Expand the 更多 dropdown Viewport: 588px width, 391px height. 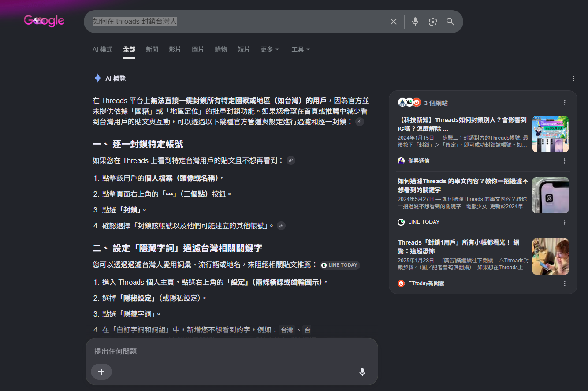[270, 49]
